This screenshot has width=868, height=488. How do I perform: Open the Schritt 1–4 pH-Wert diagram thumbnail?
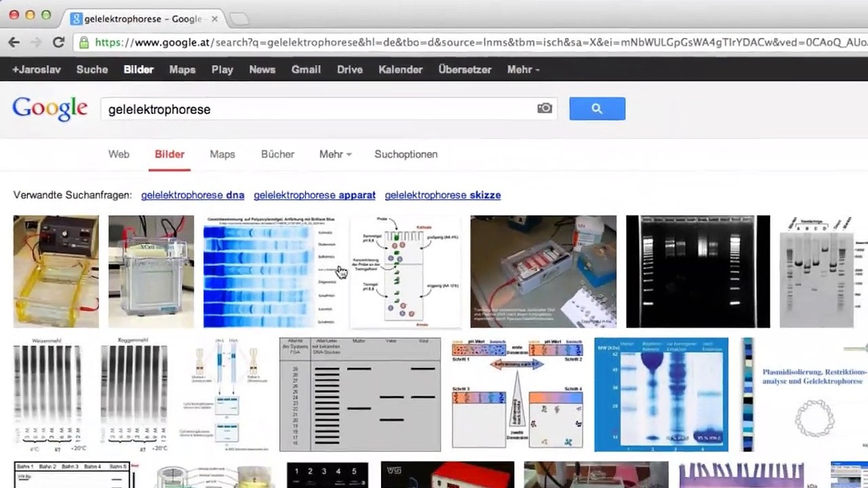tap(517, 394)
